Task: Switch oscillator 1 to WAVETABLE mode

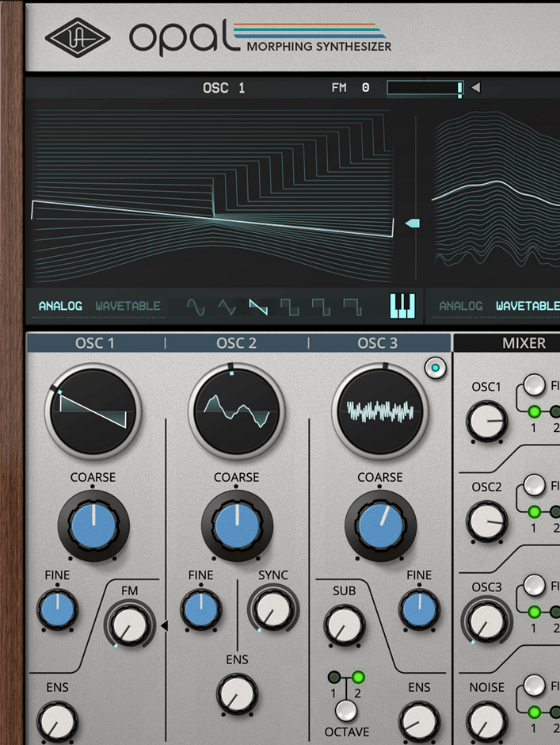Action: [128, 306]
